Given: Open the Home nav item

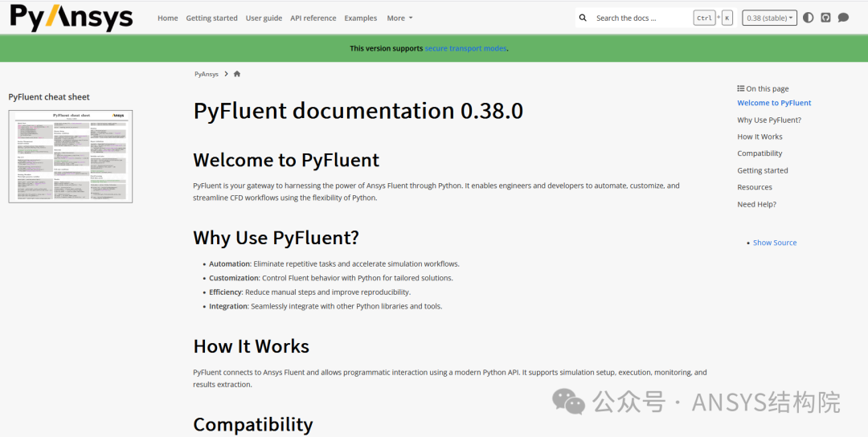Looking at the screenshot, I should coord(168,18).
